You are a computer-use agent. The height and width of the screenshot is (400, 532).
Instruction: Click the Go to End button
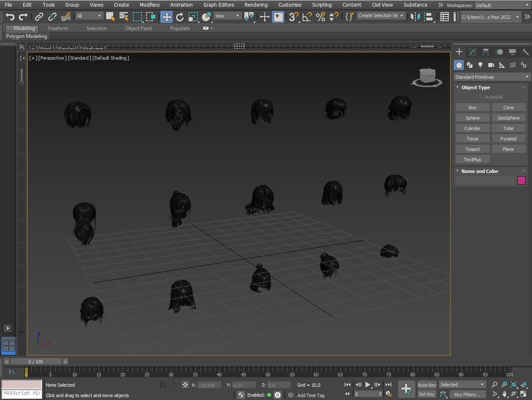[x=388, y=385]
